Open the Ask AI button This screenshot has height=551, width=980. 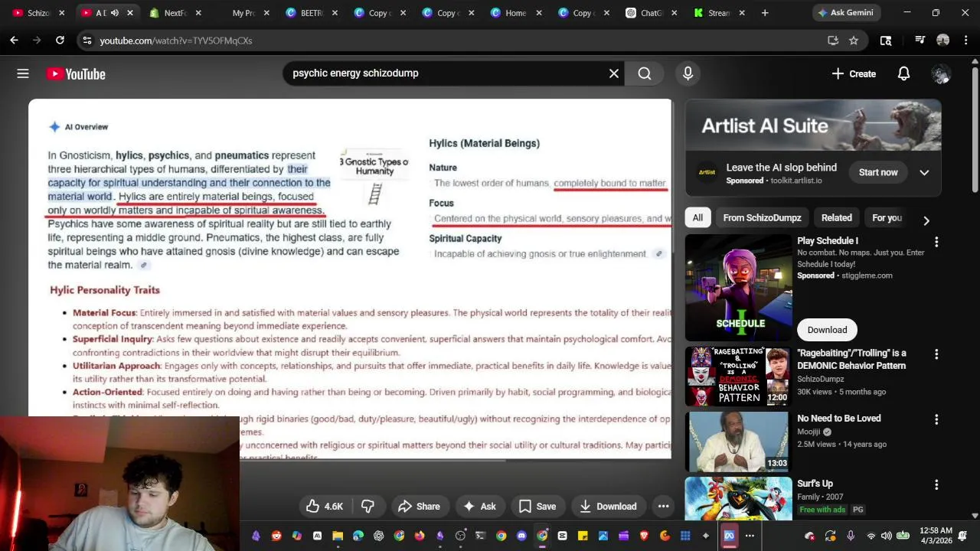(480, 507)
